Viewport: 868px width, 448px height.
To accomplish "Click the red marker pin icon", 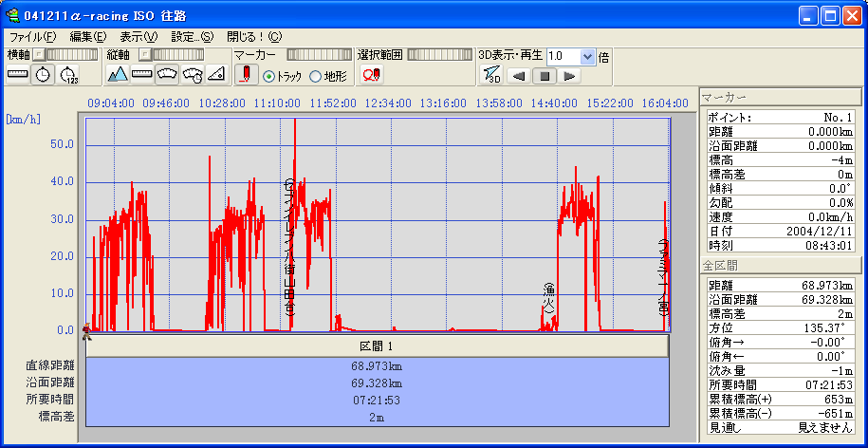I will (x=245, y=75).
